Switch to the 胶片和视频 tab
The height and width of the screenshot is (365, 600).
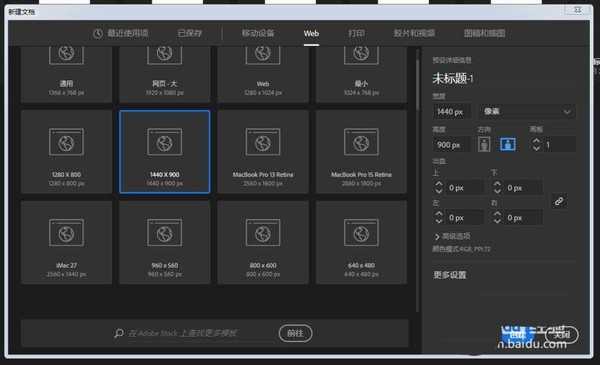click(414, 34)
